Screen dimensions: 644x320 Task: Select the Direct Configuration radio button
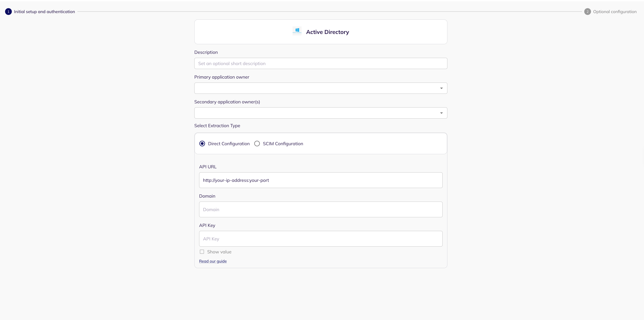[202, 144]
